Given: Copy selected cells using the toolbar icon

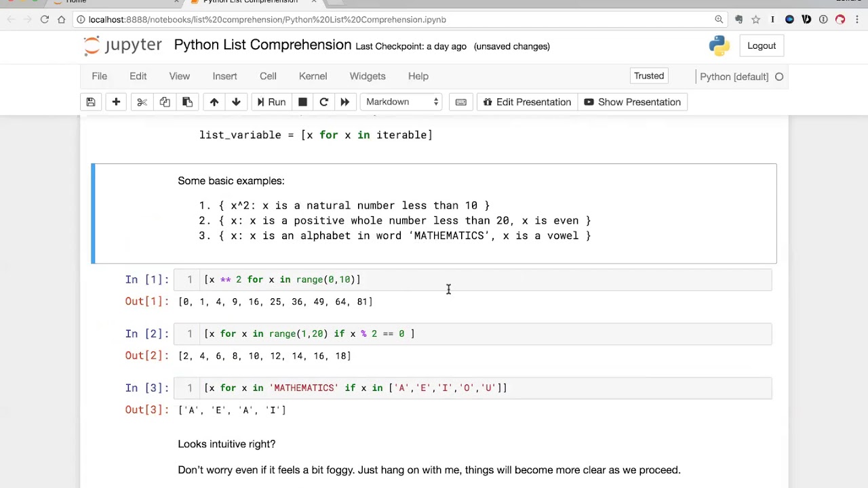Looking at the screenshot, I should pos(165,102).
